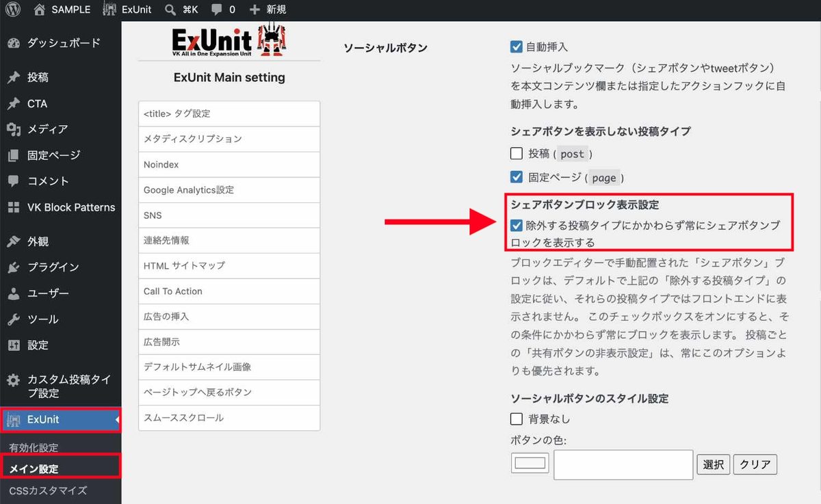
Task: Click ⌘K search shortcut text
Action: [190, 10]
